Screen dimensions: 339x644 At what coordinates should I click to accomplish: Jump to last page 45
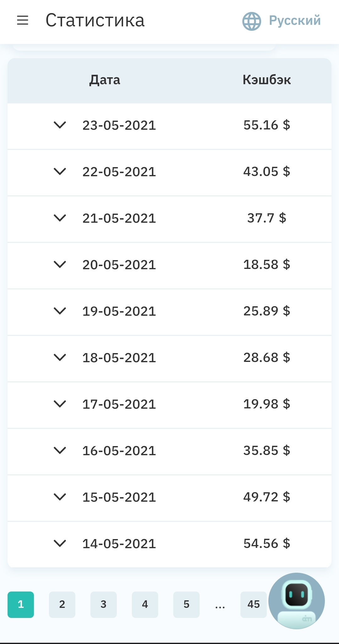[253, 604]
